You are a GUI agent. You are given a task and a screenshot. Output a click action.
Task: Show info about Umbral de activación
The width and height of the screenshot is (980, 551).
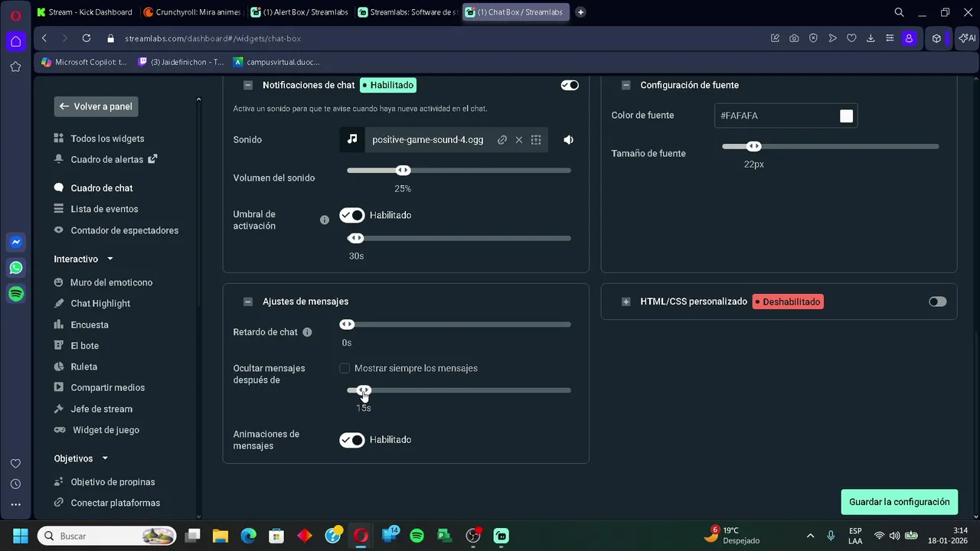pyautogui.click(x=325, y=220)
